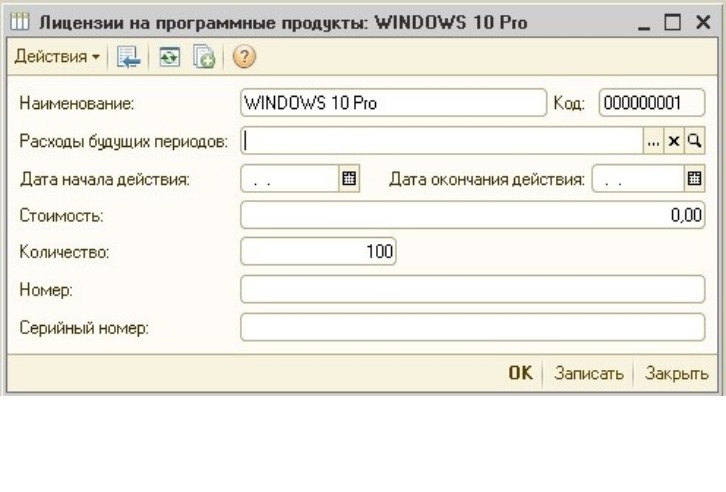Click the find-in-list toolbar icon
This screenshot has height=492, width=726.
point(128,57)
